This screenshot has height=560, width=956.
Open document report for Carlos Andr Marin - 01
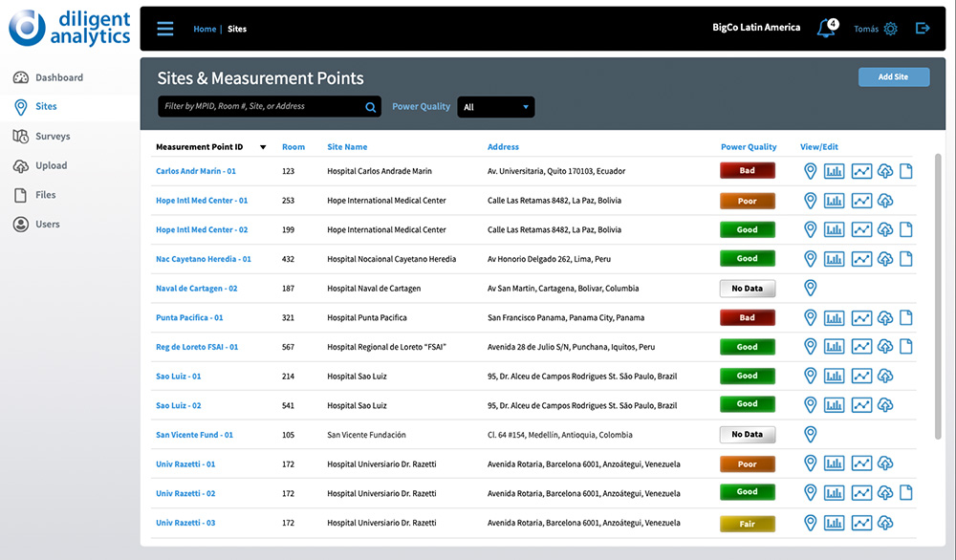click(906, 171)
